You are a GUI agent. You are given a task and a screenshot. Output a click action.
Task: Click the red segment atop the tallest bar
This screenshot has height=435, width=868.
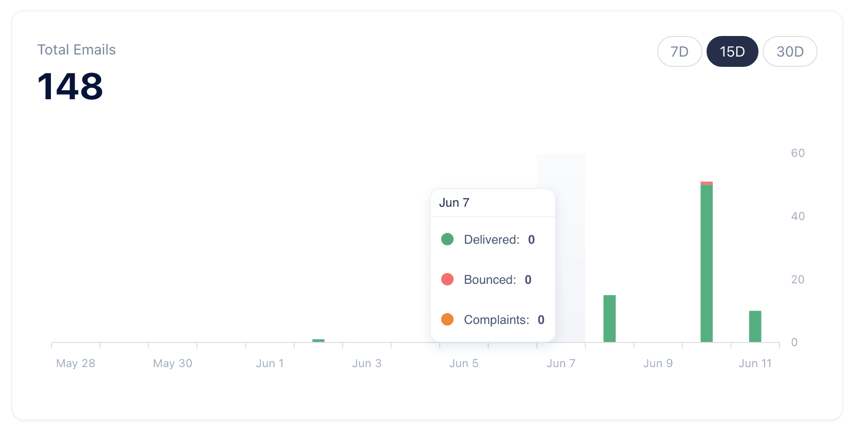707,183
